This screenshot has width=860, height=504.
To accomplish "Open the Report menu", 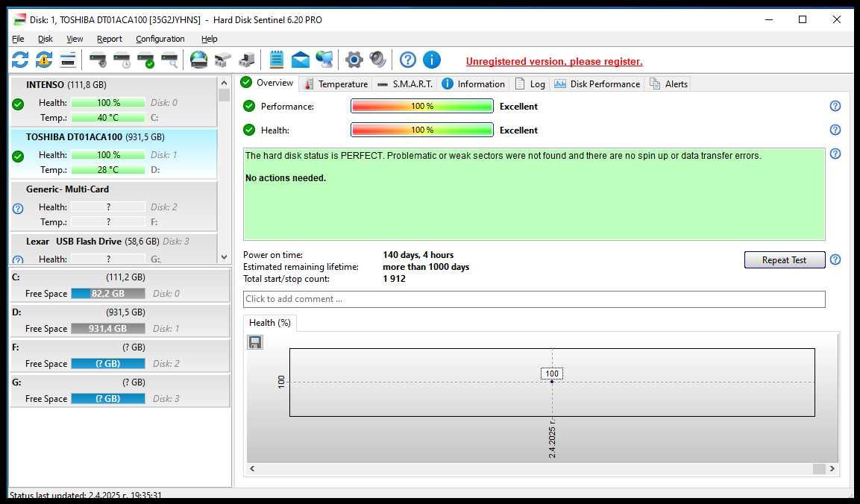I will [x=110, y=39].
